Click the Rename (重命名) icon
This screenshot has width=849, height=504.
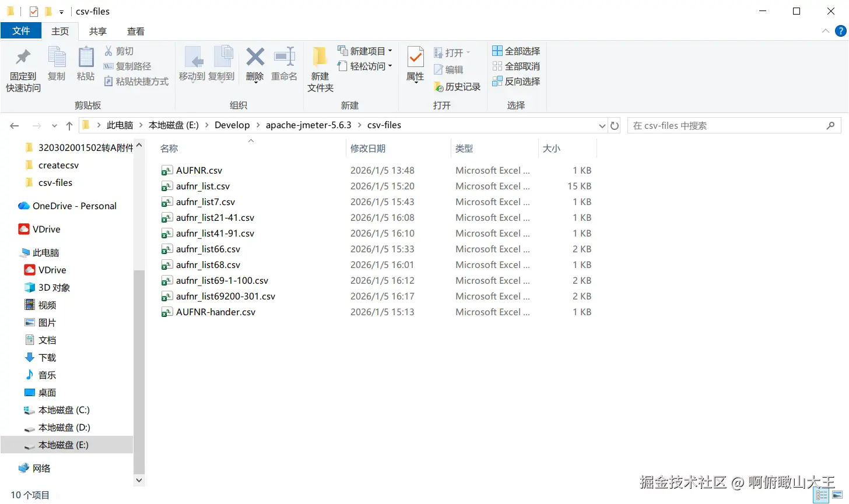coord(285,57)
